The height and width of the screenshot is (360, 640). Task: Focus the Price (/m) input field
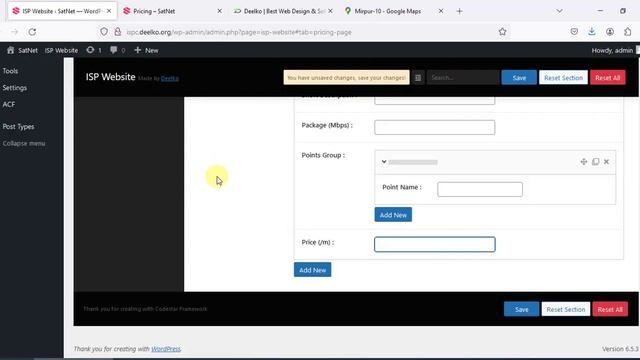[435, 244]
